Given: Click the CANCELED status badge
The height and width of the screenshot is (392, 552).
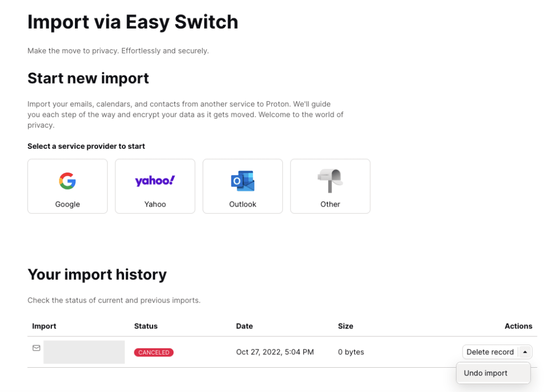Looking at the screenshot, I should coord(154,352).
